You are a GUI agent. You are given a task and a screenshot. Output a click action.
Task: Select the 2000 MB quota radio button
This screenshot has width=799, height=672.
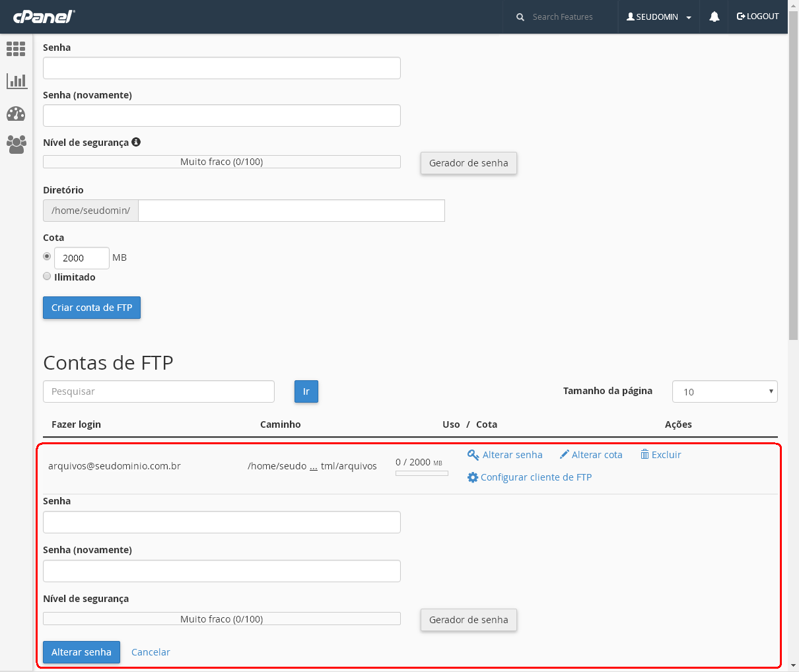pos(47,256)
